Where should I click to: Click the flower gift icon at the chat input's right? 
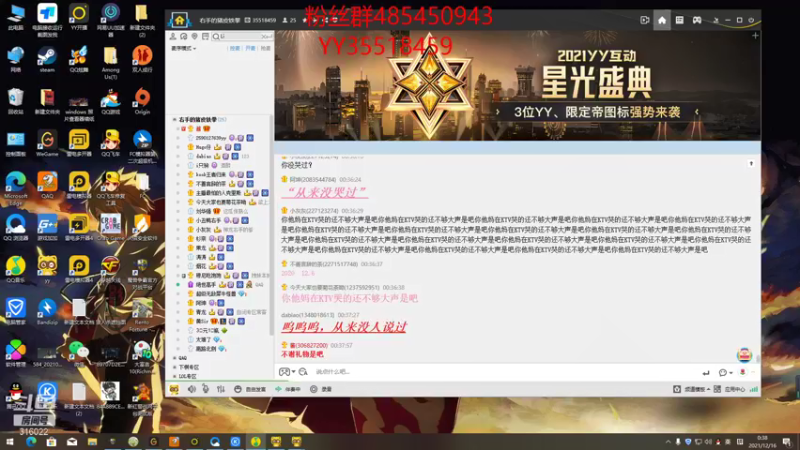[x=742, y=372]
